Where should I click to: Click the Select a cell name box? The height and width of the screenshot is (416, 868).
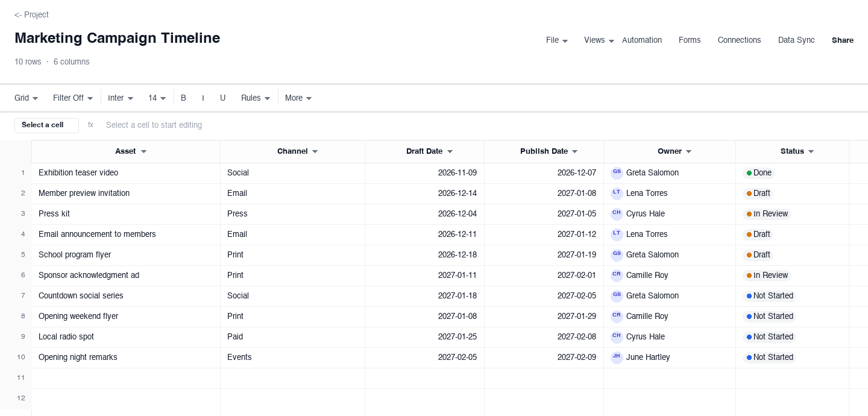pos(46,125)
